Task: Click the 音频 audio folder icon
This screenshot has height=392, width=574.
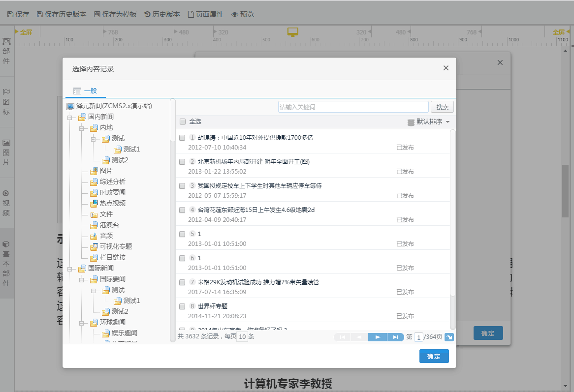Action: pos(94,236)
